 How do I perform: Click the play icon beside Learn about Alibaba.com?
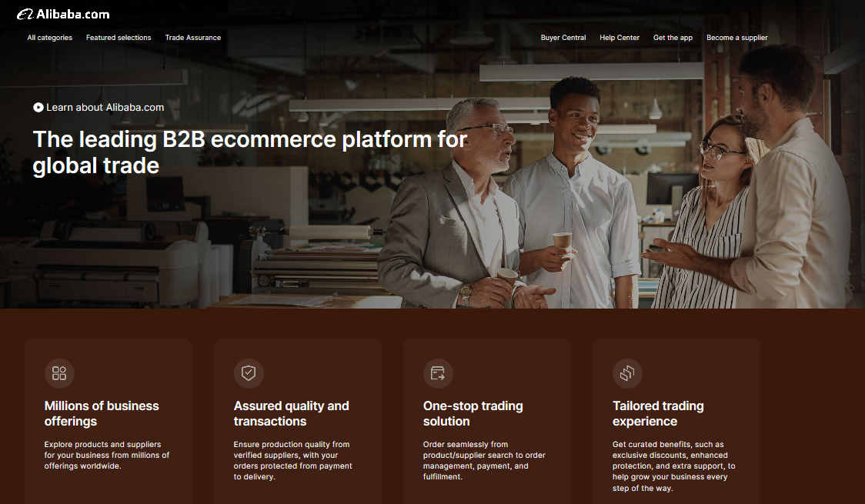(x=38, y=108)
